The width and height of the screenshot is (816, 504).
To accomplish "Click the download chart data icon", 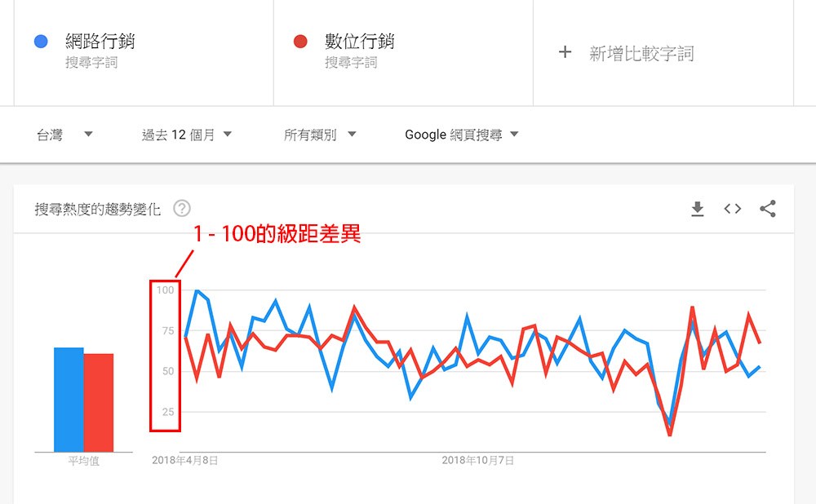I will click(x=697, y=210).
